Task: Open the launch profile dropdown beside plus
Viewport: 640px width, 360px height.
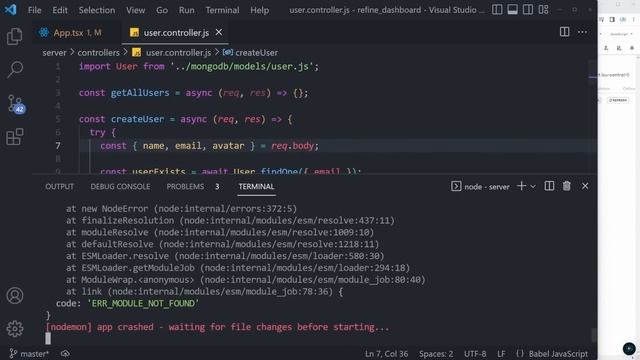Action: [x=533, y=187]
